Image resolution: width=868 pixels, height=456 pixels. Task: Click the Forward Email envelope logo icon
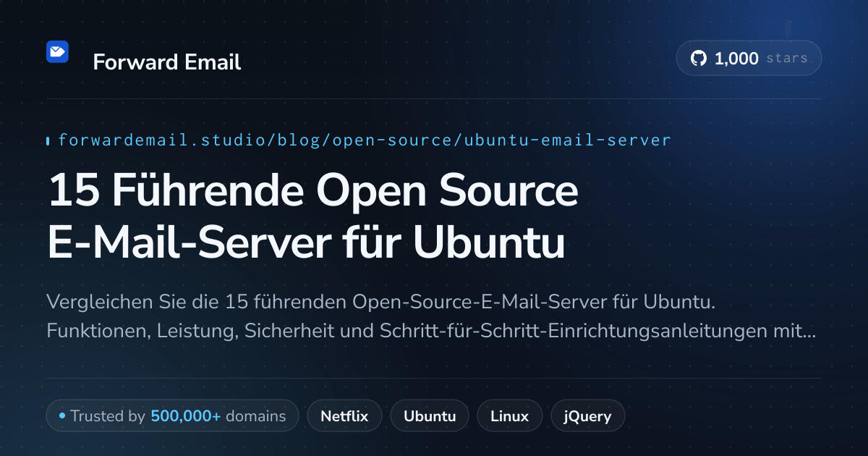tap(57, 52)
